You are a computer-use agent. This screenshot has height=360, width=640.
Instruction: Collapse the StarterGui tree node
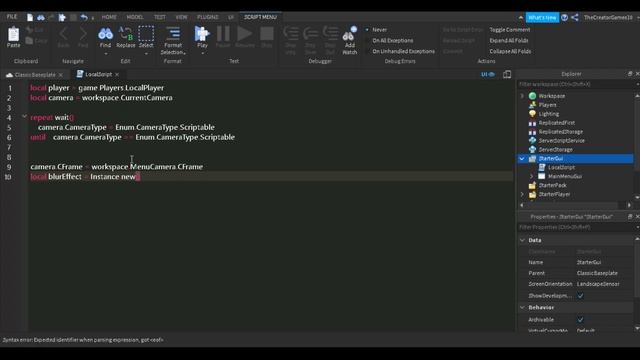point(522,158)
